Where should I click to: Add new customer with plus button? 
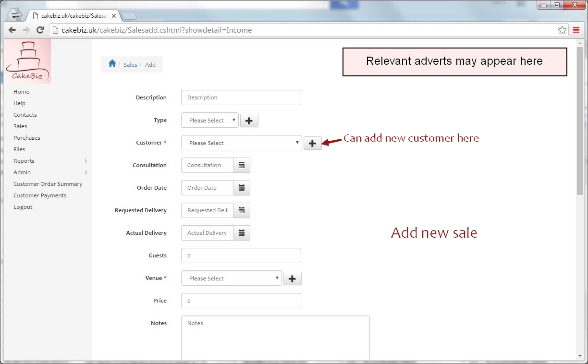[x=312, y=143]
